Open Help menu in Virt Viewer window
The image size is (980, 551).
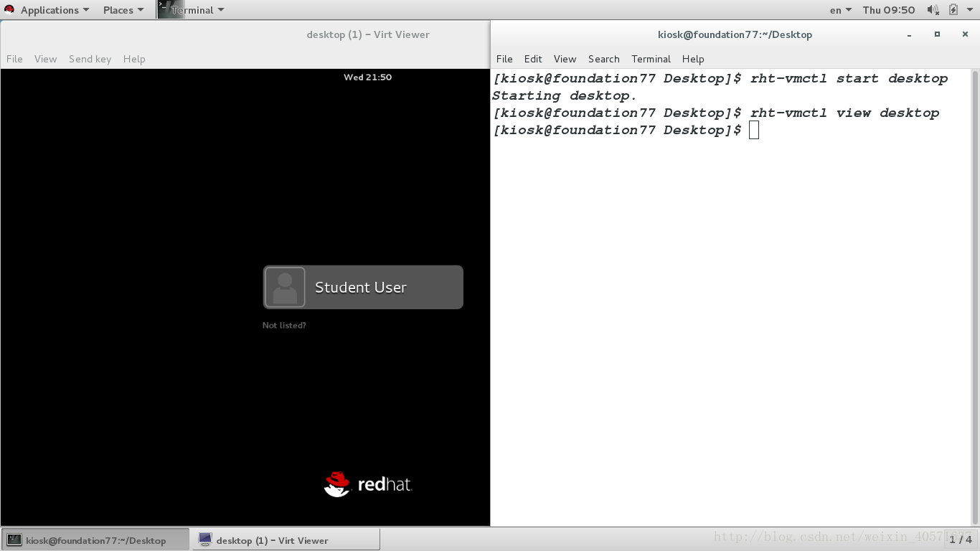point(134,59)
